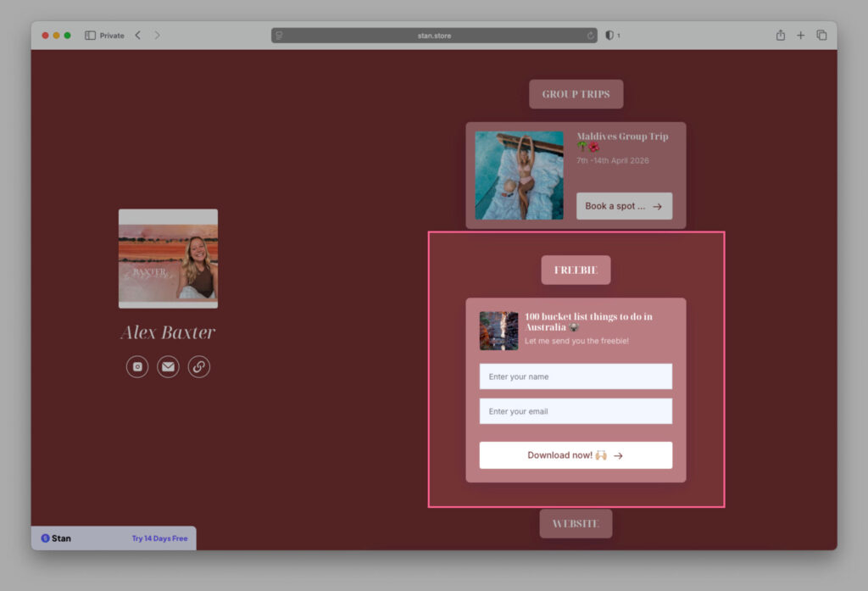Click the privacy shield icon
This screenshot has width=868, height=591.
(609, 36)
